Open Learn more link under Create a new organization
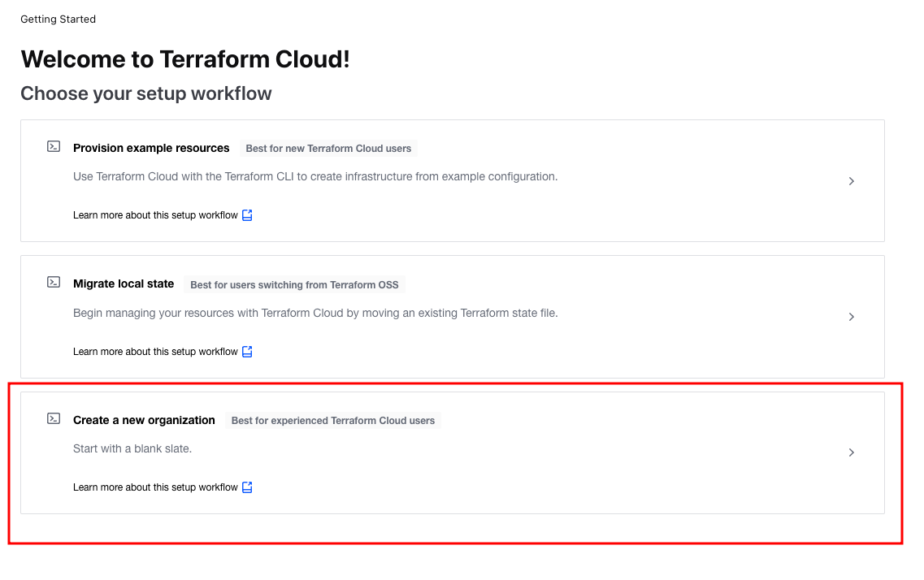The width and height of the screenshot is (924, 580). [155, 487]
